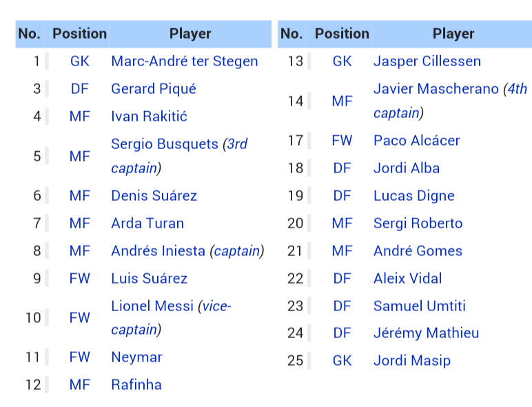The height and width of the screenshot is (407, 532).
Task: Open FW position link beside Neymar
Action: [80, 357]
